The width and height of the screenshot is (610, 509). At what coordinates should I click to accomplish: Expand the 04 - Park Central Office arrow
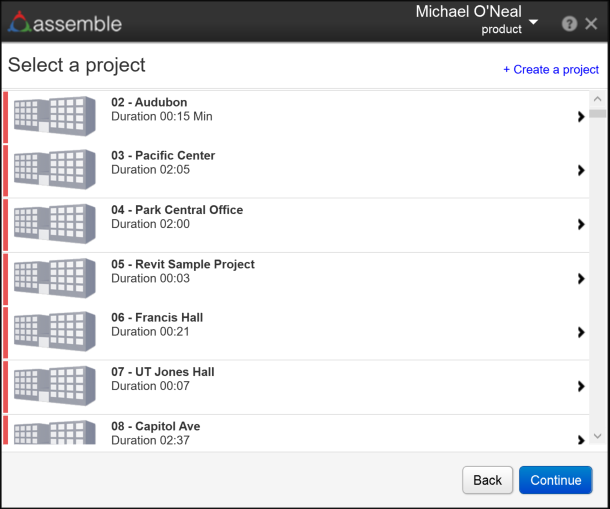581,225
